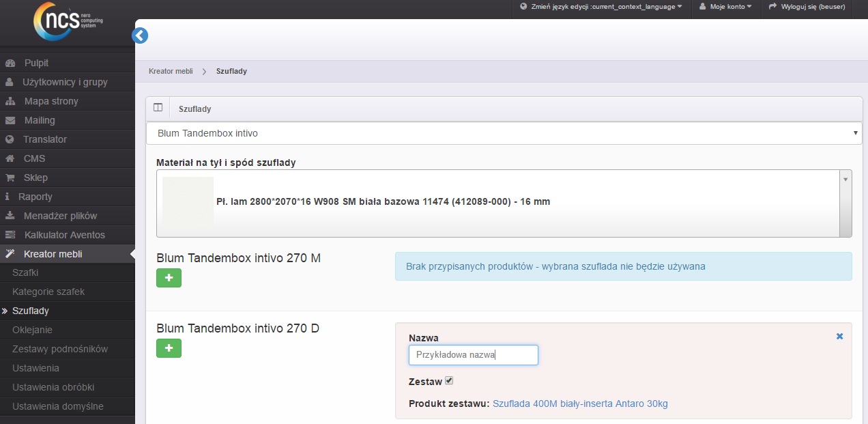The width and height of the screenshot is (868, 424).
Task: Open Sklep section in sidebar
Action: pyautogui.click(x=35, y=178)
